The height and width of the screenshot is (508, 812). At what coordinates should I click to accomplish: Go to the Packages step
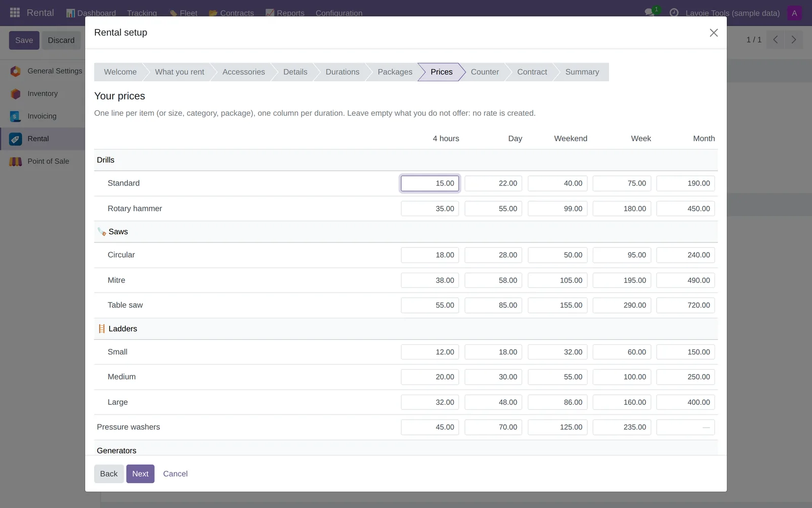pos(395,72)
